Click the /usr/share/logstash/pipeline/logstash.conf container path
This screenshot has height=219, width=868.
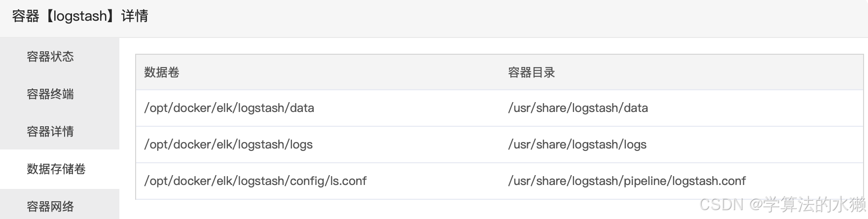(627, 181)
